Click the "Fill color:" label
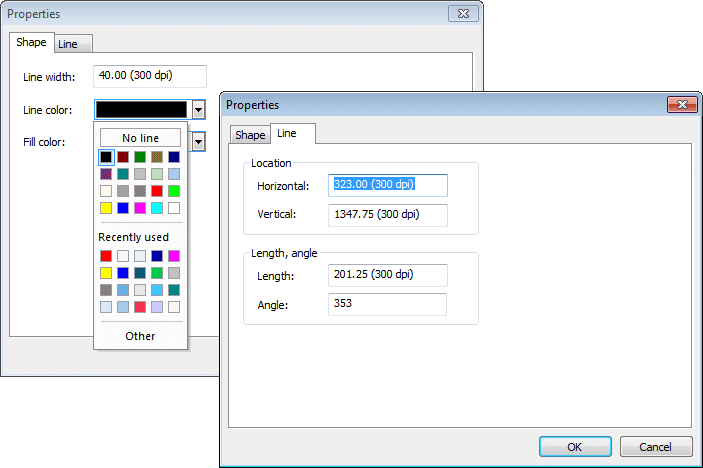Screen dimensions: 703x468 click(x=44, y=142)
